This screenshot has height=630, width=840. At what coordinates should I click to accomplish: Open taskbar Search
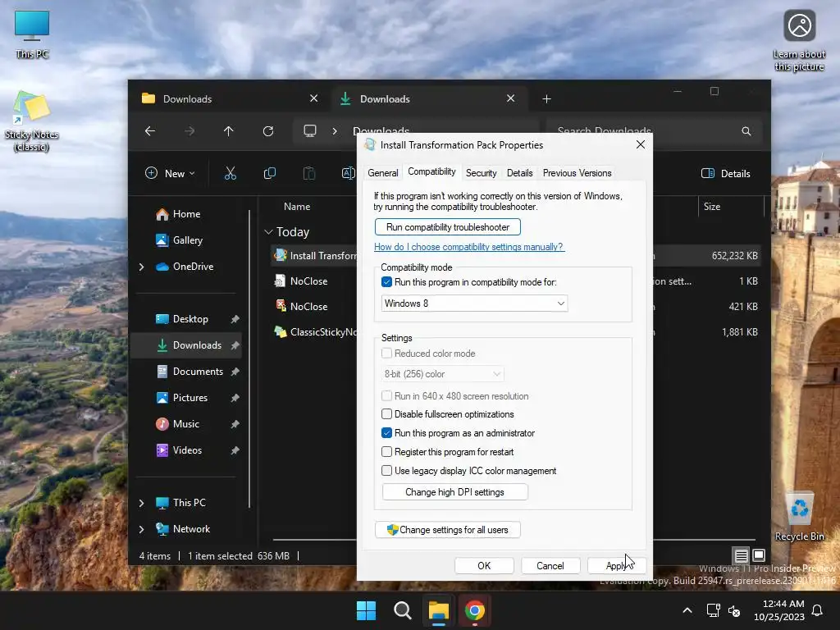point(402,610)
